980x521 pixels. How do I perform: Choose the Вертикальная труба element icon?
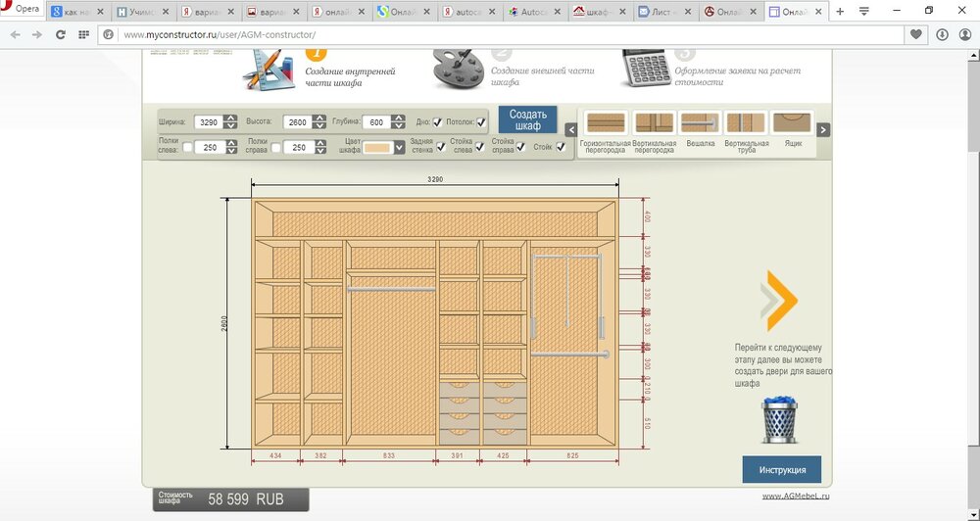pos(746,122)
